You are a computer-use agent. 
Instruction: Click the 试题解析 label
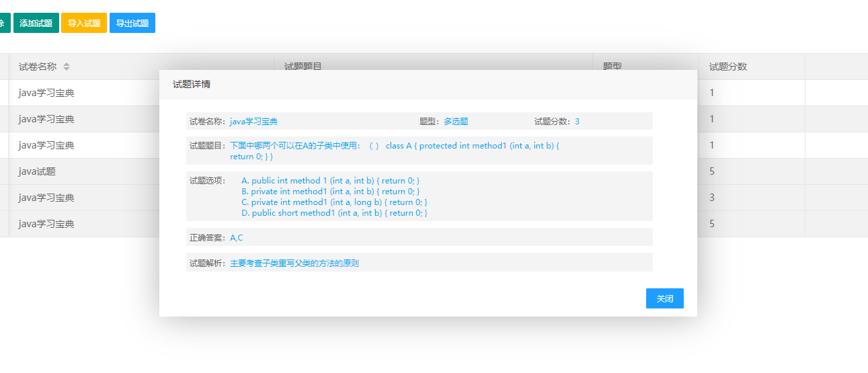point(208,263)
